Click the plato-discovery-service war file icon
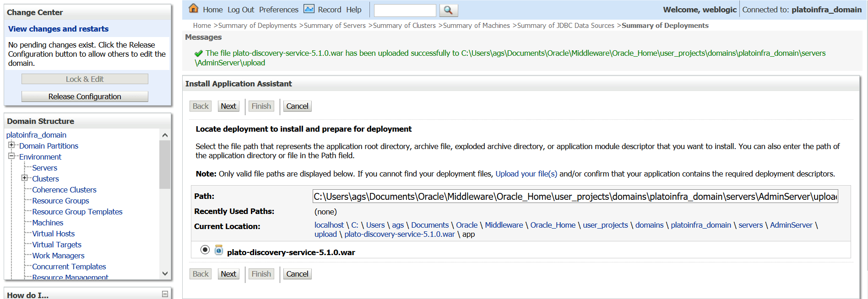This screenshot has width=868, height=299. coord(219,250)
